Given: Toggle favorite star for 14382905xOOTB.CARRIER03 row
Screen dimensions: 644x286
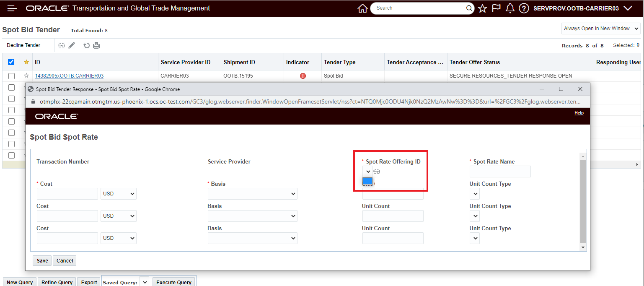Looking at the screenshot, I should pos(26,76).
